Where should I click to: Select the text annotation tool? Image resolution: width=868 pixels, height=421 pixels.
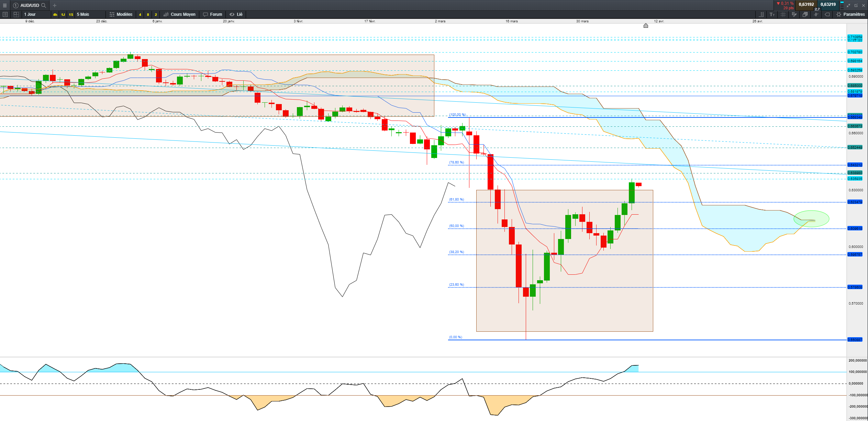772,14
